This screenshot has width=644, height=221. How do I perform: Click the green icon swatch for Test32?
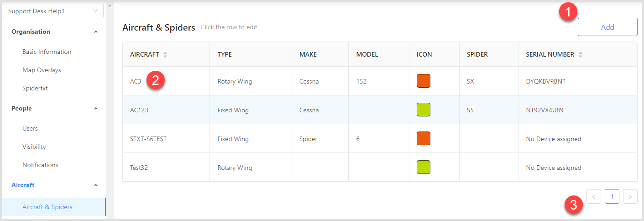point(423,167)
